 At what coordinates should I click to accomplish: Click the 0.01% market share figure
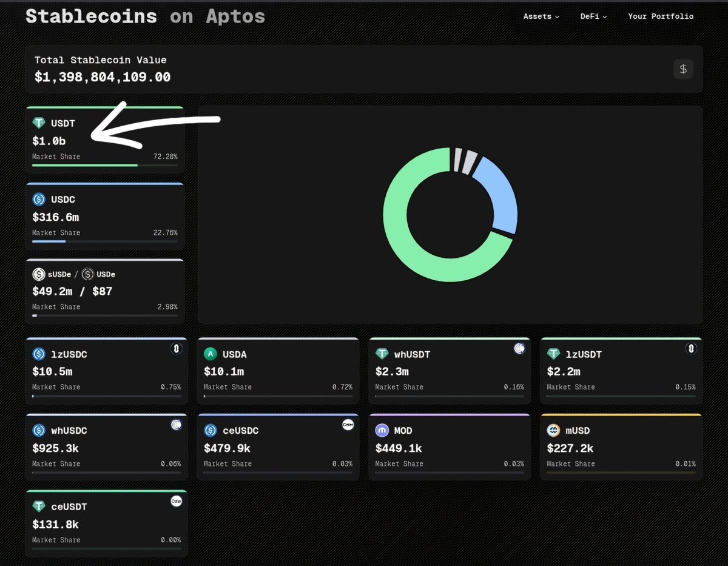point(686,463)
